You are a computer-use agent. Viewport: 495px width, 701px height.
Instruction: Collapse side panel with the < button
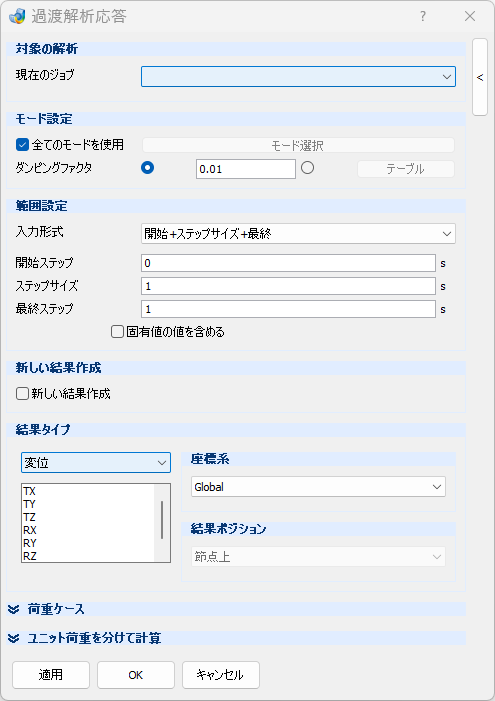coord(480,77)
